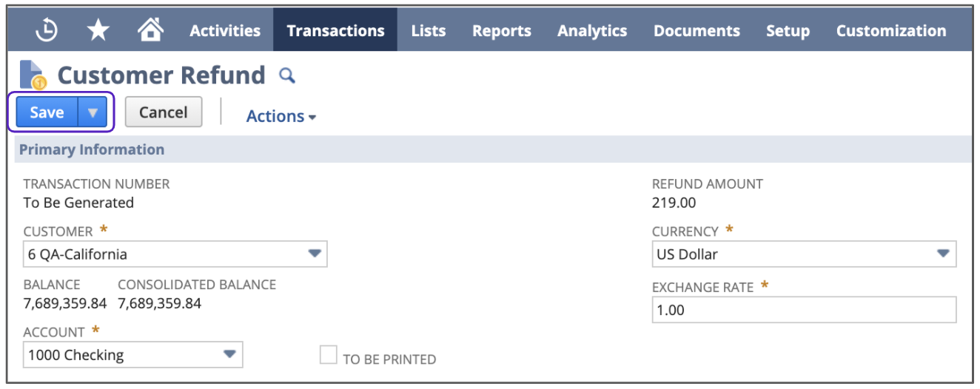The image size is (980, 389).
Task: Expand the Save button dropdown arrow
Action: (x=93, y=112)
